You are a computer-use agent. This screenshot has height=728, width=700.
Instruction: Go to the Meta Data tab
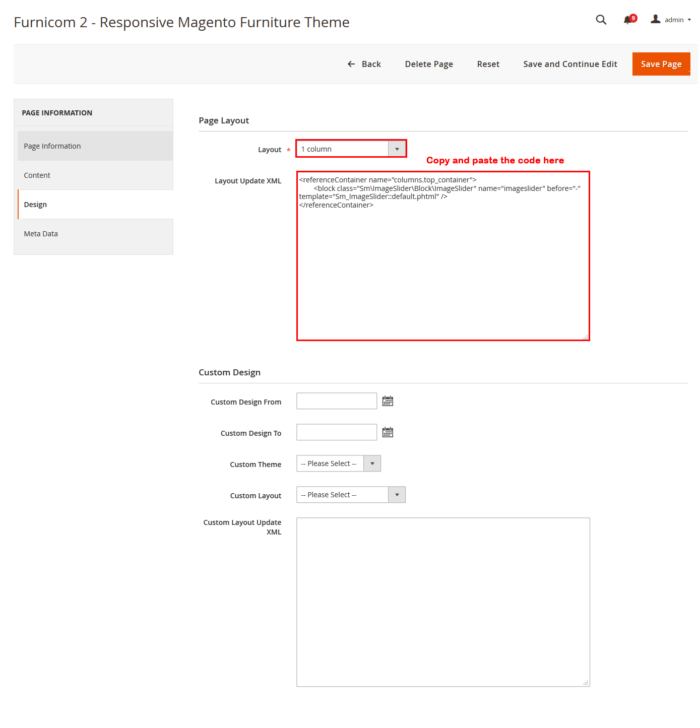[95, 234]
